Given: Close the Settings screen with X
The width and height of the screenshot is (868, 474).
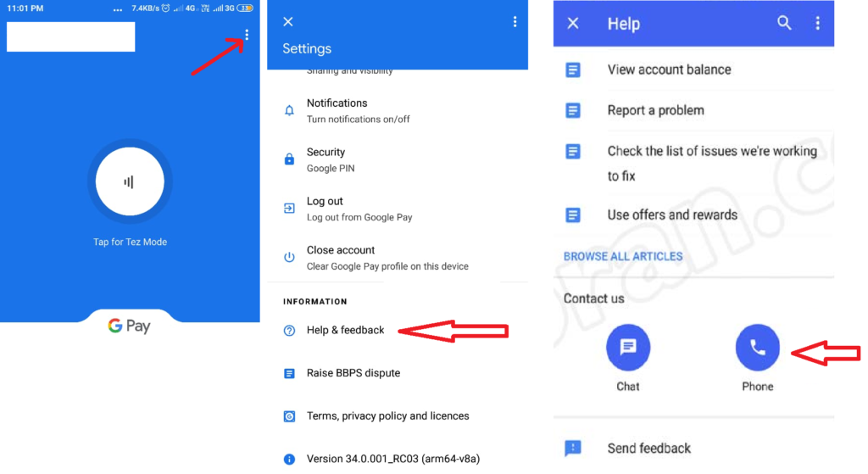Looking at the screenshot, I should click(x=288, y=21).
